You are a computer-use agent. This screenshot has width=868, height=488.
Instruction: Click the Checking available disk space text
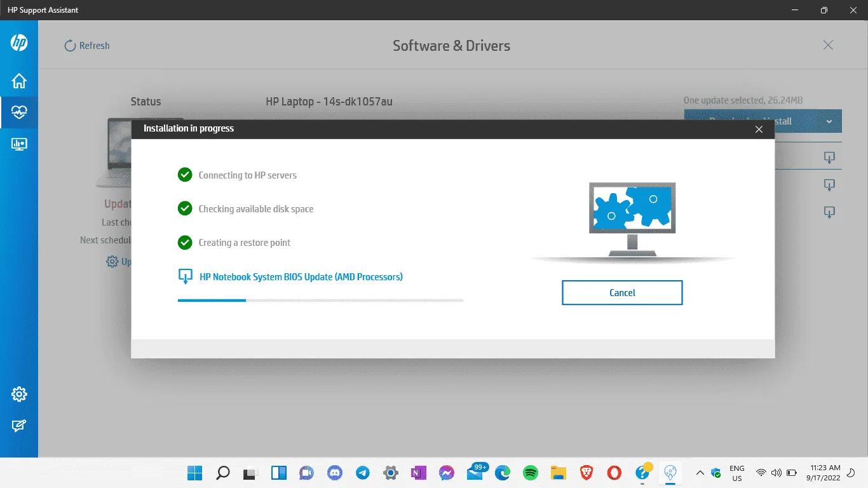(x=256, y=209)
